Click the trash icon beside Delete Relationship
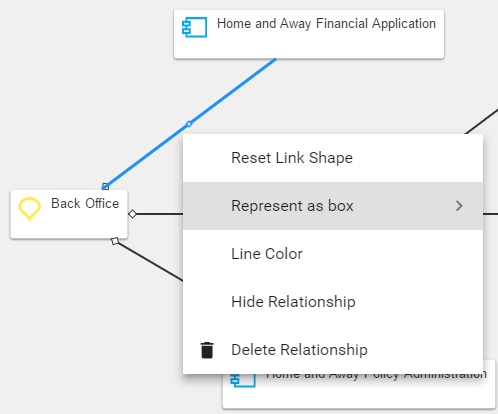 [207, 350]
